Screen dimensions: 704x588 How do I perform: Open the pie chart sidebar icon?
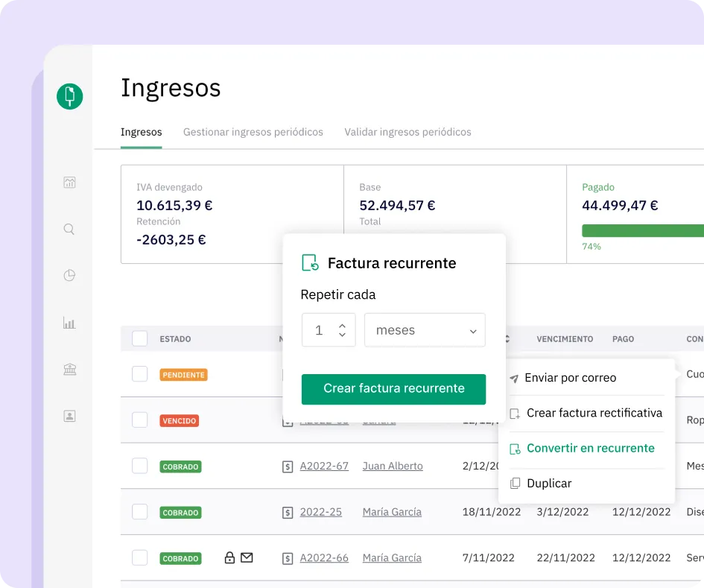[69, 276]
